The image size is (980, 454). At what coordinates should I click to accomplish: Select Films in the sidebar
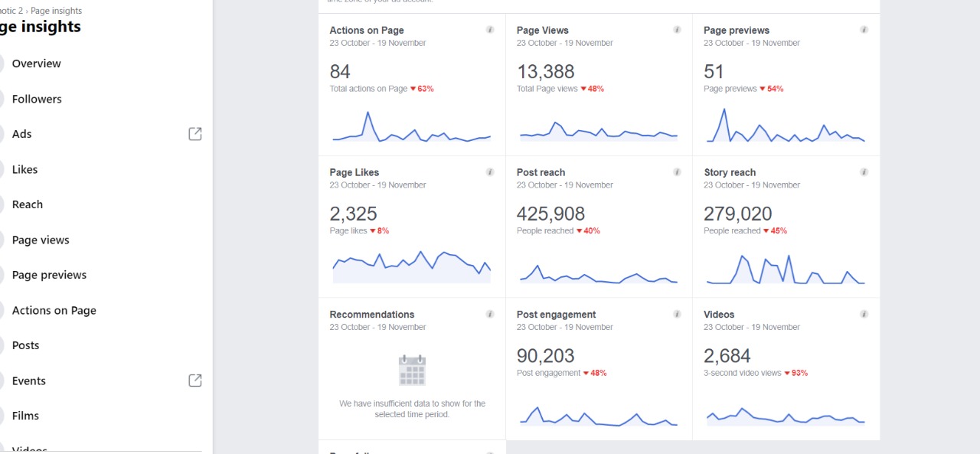click(x=25, y=416)
